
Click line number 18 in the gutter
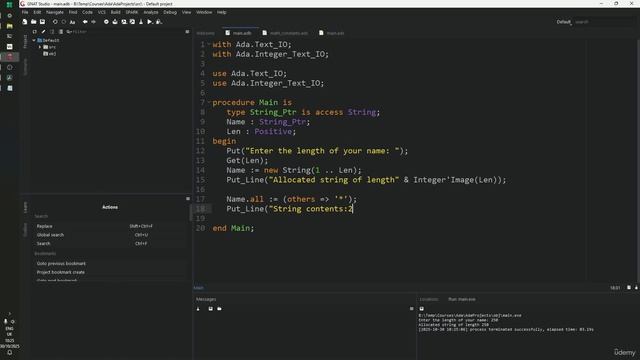200,209
